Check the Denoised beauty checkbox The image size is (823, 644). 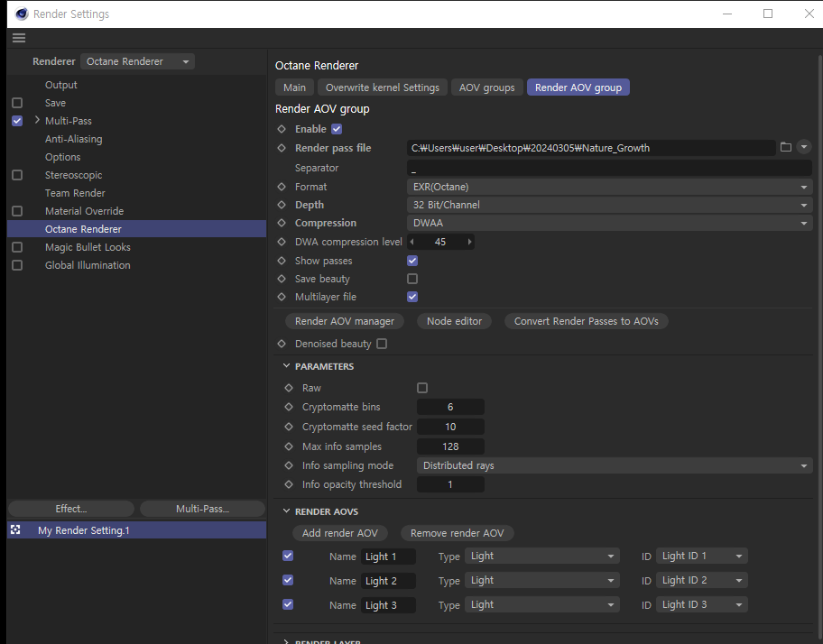pyautogui.click(x=382, y=344)
